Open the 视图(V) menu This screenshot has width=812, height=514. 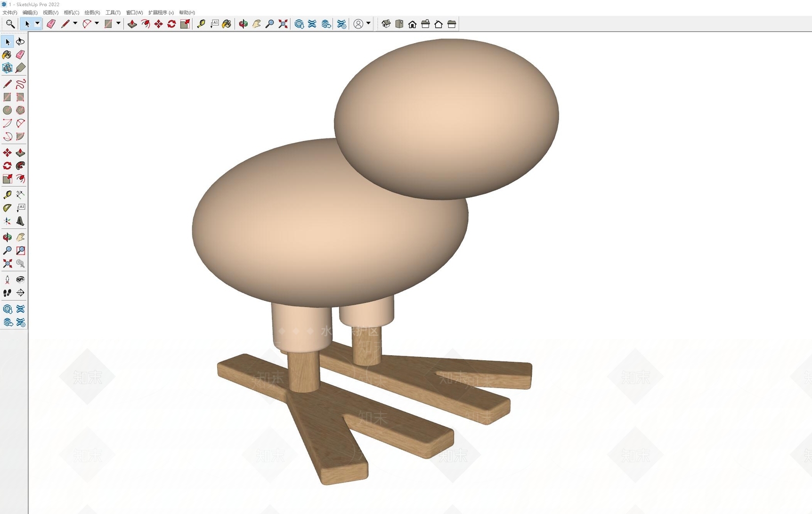51,13
